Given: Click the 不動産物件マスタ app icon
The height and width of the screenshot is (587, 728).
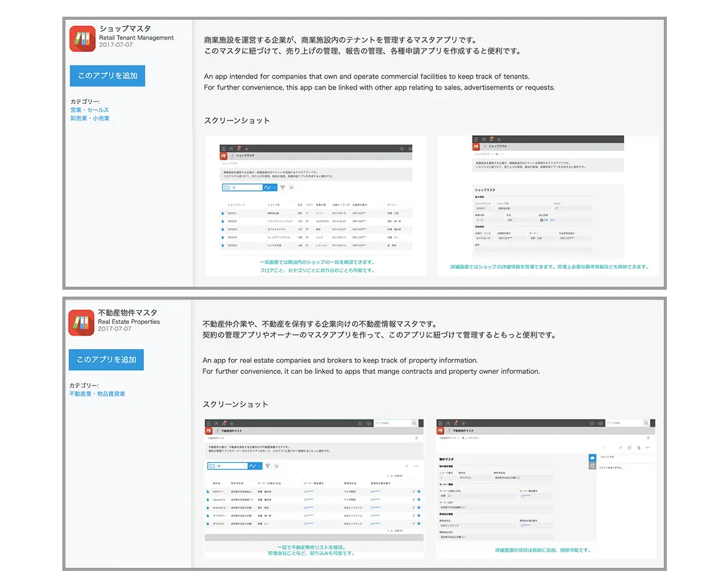Looking at the screenshot, I should tap(81, 323).
